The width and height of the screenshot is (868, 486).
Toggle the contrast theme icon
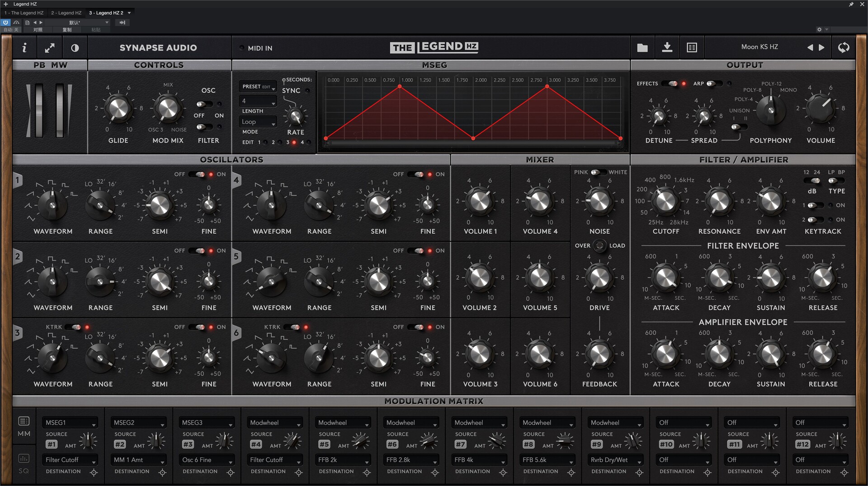pyautogui.click(x=75, y=47)
